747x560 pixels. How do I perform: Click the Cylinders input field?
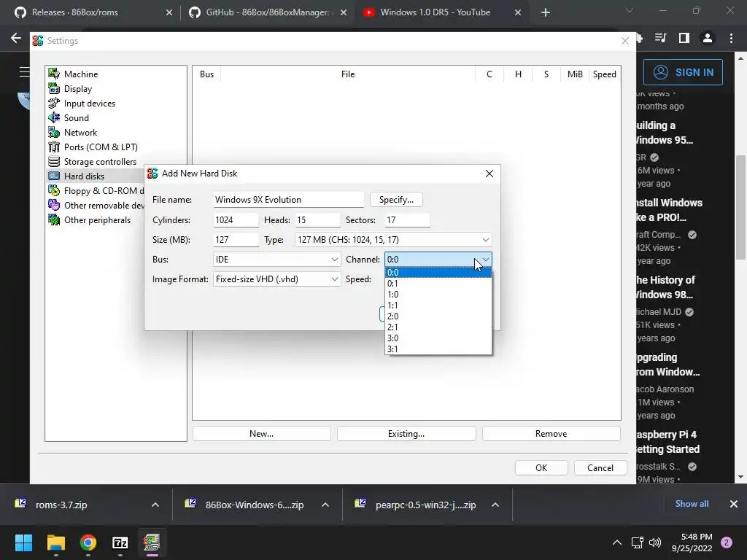click(236, 220)
